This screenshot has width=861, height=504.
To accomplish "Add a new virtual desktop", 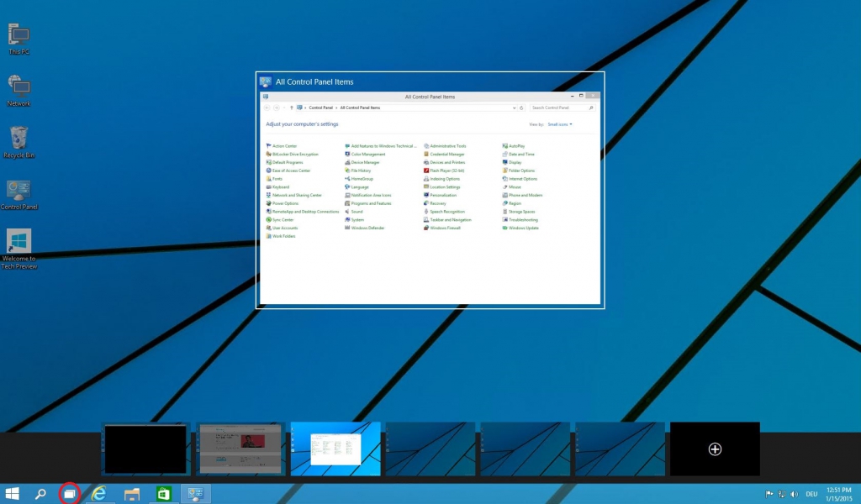I will click(x=715, y=449).
